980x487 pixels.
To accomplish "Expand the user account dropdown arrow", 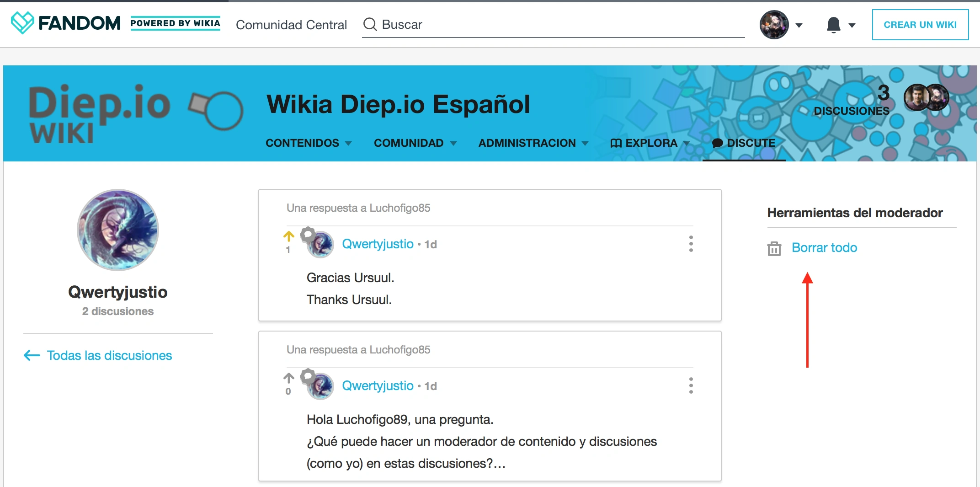I will (x=799, y=26).
